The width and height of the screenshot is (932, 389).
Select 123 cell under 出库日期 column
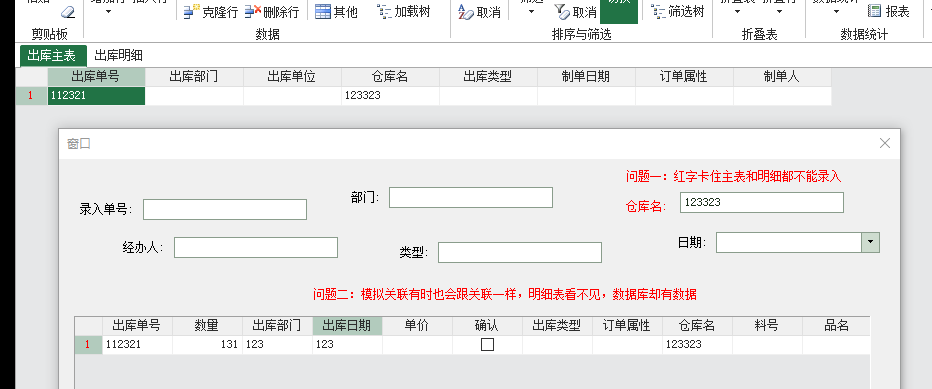pos(348,345)
